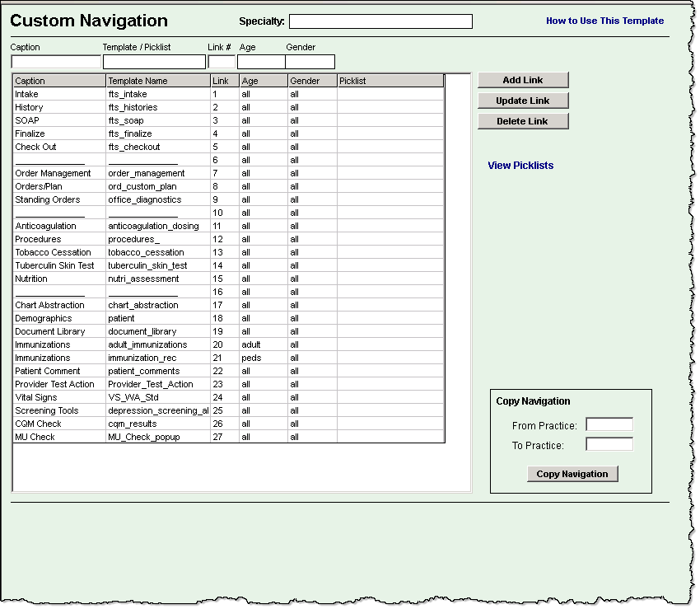Click the 'adult' age cell

point(264,344)
